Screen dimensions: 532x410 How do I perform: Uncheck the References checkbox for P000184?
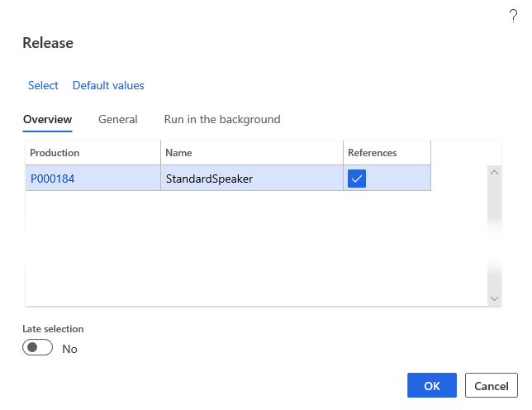pos(357,179)
